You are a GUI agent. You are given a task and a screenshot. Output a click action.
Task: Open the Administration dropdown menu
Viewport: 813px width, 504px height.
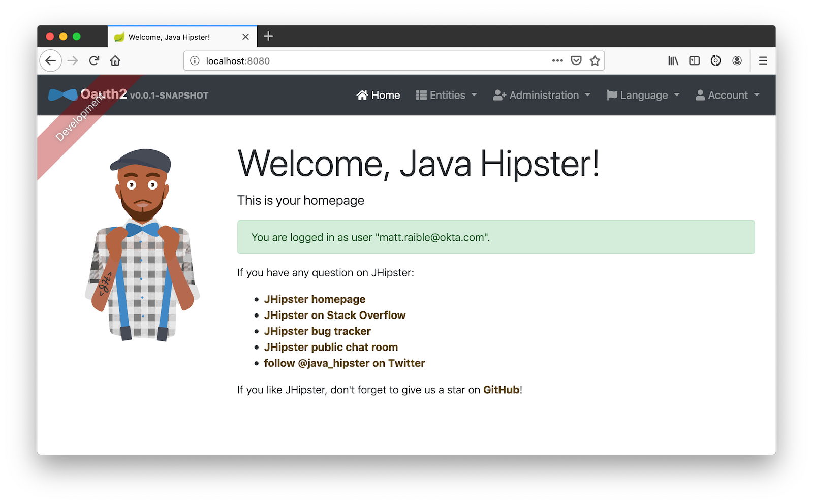[x=542, y=96]
